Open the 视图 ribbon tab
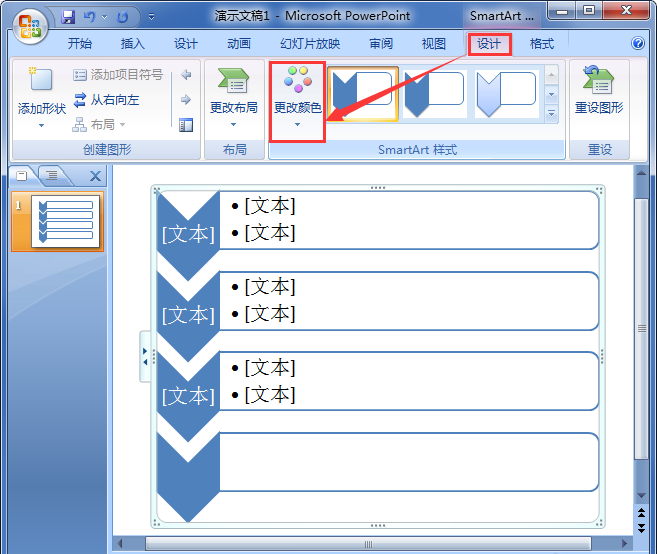Viewport: 657px width, 554px height. 434,44
